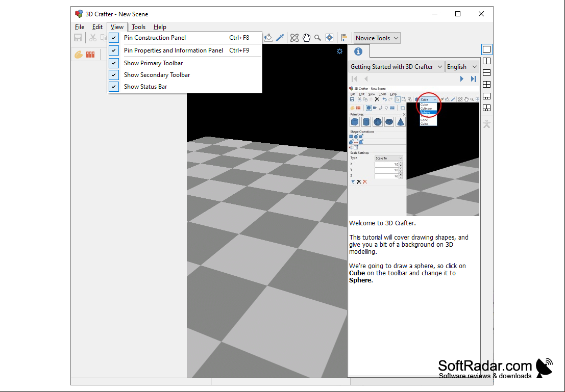This screenshot has height=392, width=565.
Task: Select the eyedropper color picker tool
Action: pyautogui.click(x=280, y=38)
